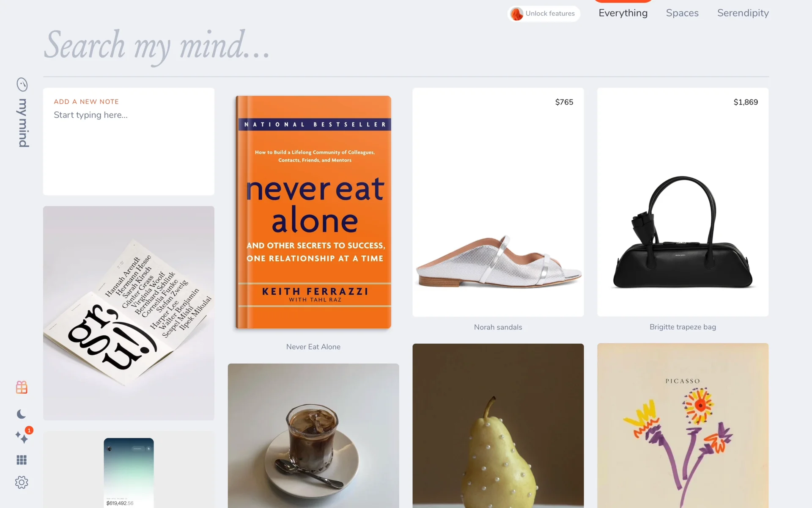
Task: Open the phone screenshot card showing $619,492
Action: coord(129,470)
